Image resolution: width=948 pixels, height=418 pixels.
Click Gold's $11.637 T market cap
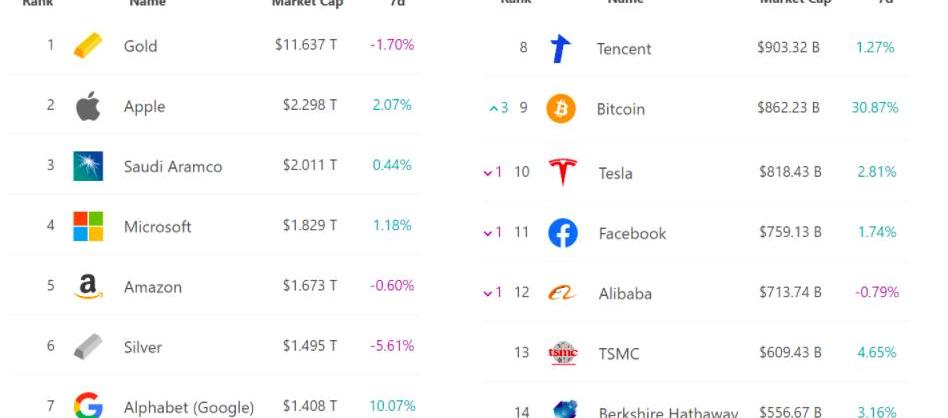click(x=306, y=45)
